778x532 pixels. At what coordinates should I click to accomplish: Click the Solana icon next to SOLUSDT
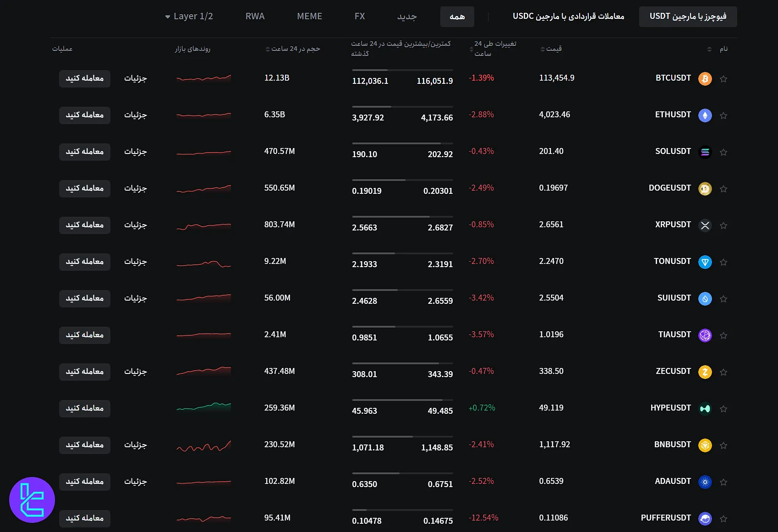(x=705, y=152)
